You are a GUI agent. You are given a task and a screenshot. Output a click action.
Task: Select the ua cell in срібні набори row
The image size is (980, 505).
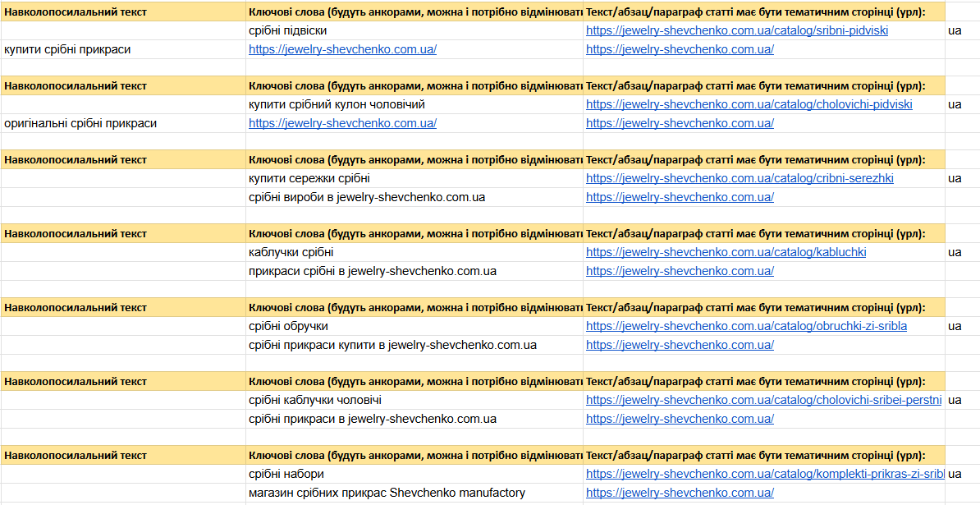coord(963,475)
